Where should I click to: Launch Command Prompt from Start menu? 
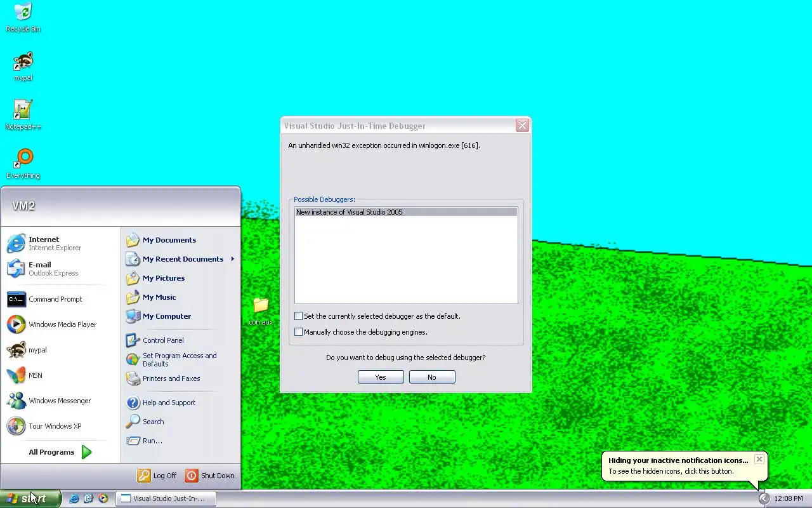pos(61,299)
